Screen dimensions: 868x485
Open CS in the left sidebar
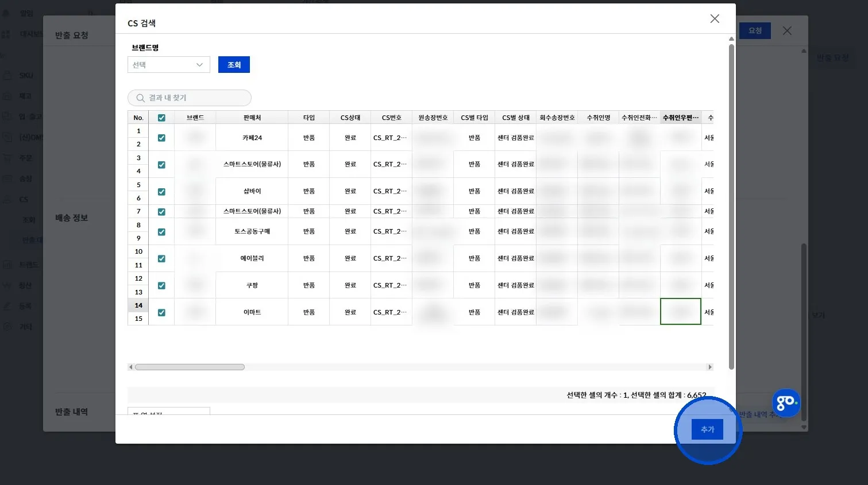pyautogui.click(x=24, y=199)
